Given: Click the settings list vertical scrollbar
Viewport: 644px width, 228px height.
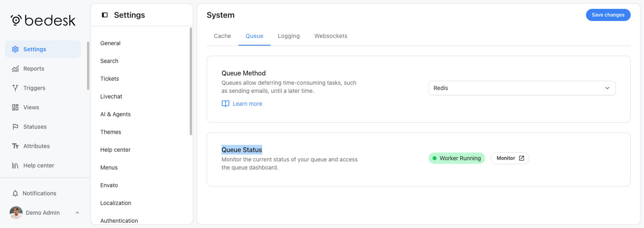Looking at the screenshot, I should 191,82.
